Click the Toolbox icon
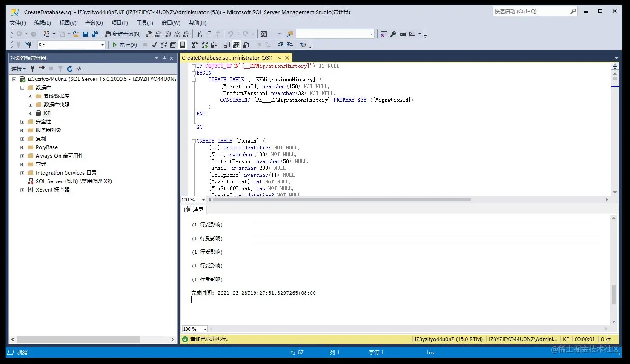This screenshot has width=630, height=364. (x=403, y=34)
